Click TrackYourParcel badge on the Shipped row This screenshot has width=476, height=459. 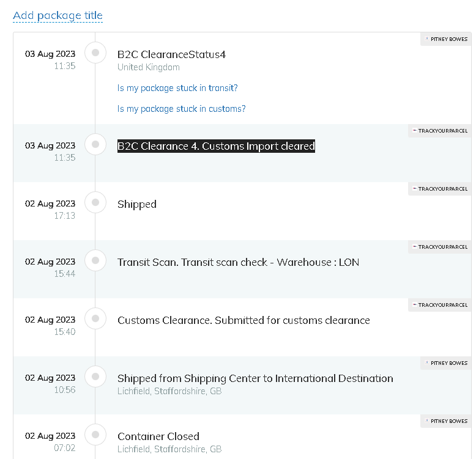[x=440, y=189]
